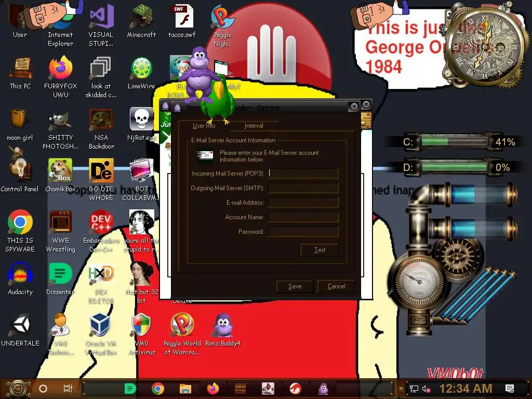Screen dimensions: 532x399
Task: Open the network tray icon
Action: point(414,389)
